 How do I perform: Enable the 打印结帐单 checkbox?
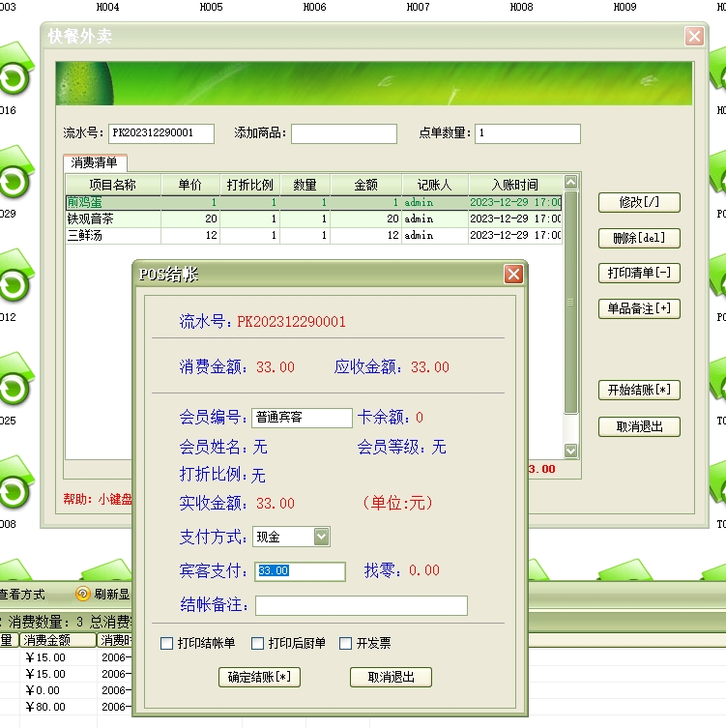coord(167,644)
